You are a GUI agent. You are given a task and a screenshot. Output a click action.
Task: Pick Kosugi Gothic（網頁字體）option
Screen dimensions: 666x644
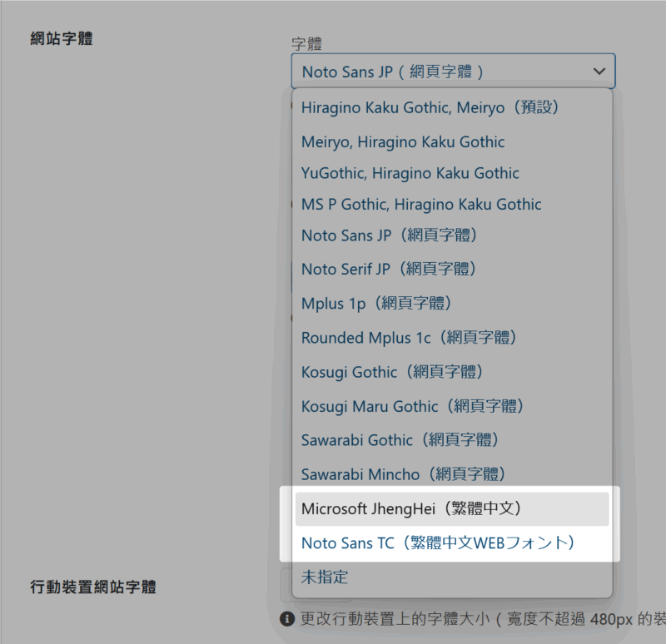452,372
